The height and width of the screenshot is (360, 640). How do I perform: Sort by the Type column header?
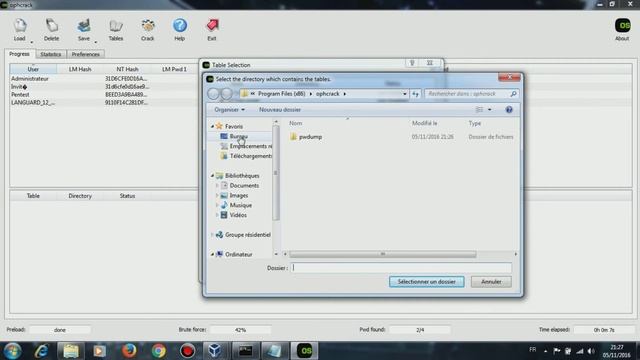pos(475,123)
